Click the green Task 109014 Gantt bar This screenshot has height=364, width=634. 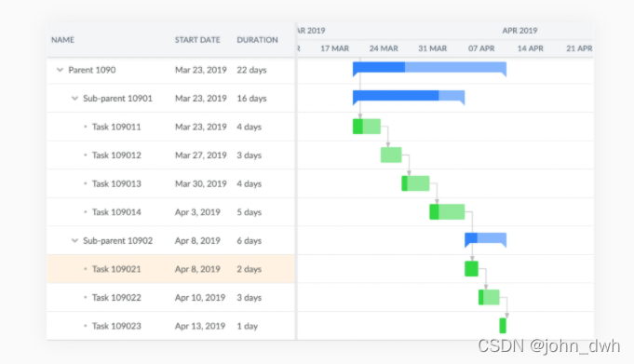(x=447, y=212)
